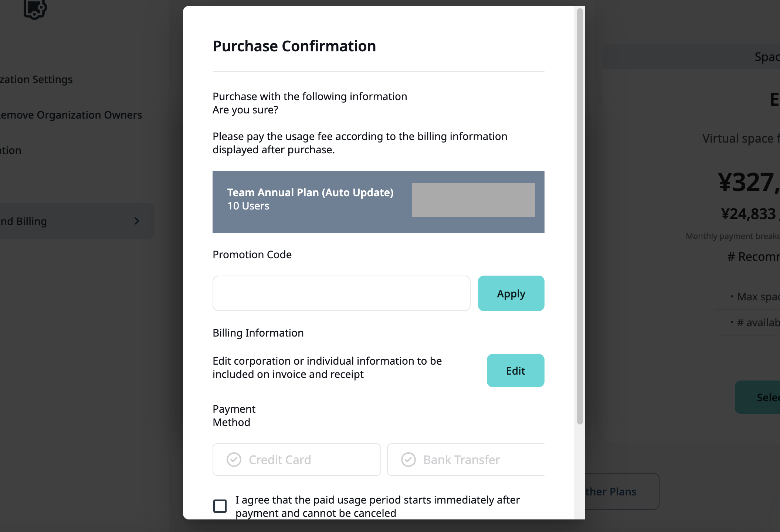Focus the Promotion Code input field
Viewport: 780px width, 532px height.
pyautogui.click(x=341, y=293)
